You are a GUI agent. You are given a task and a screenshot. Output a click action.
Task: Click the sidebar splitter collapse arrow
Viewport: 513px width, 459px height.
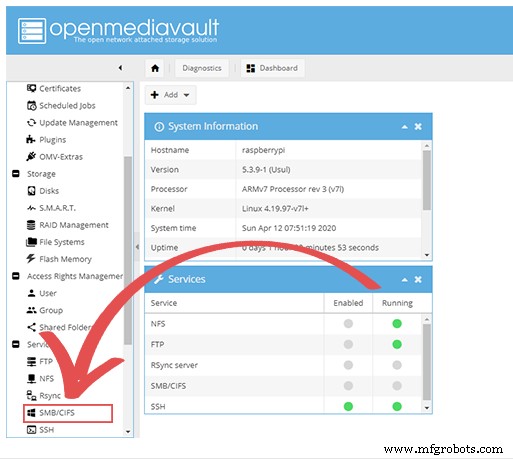coord(137,247)
